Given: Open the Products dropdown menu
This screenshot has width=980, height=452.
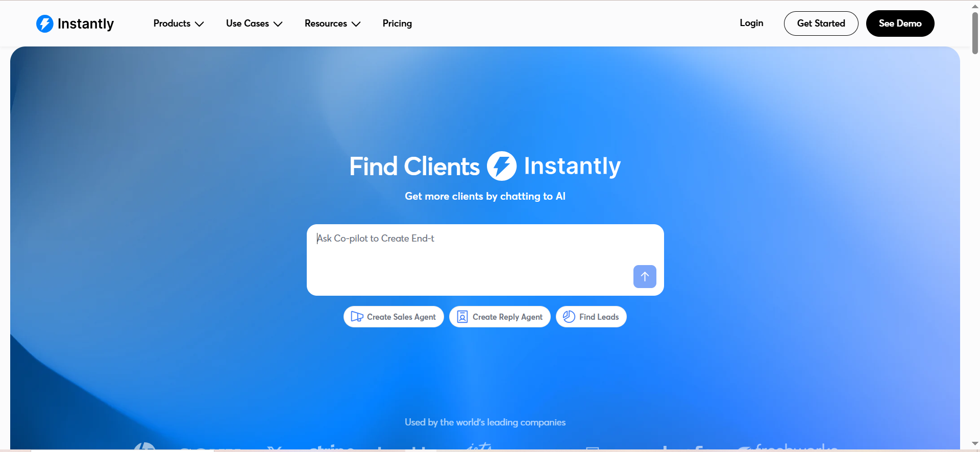Looking at the screenshot, I should pos(179,23).
